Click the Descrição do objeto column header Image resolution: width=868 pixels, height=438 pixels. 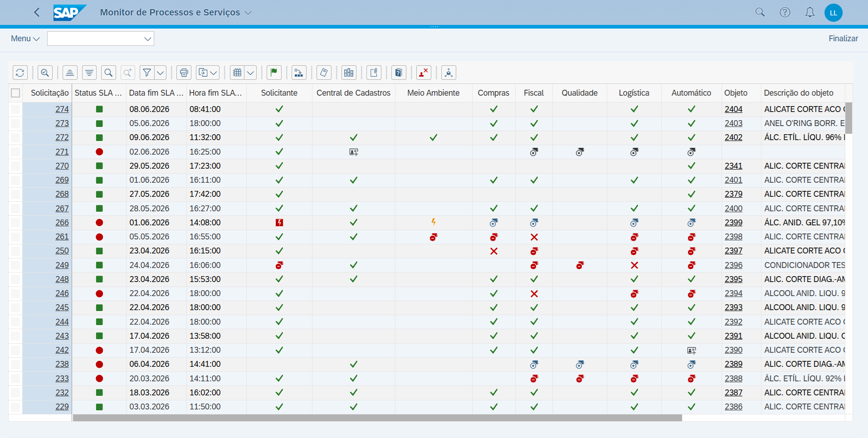[x=803, y=93]
